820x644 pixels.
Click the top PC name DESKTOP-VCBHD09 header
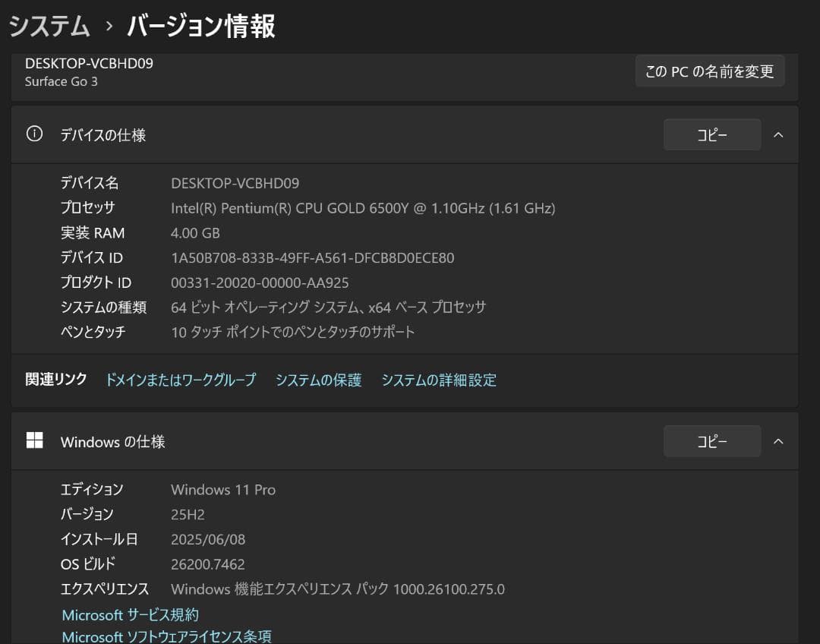89,63
